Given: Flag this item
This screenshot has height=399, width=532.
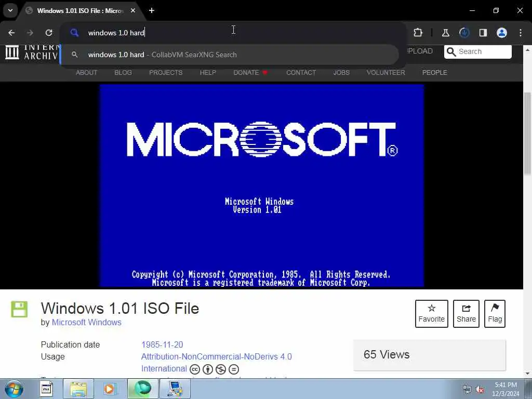Looking at the screenshot, I should [x=495, y=313].
